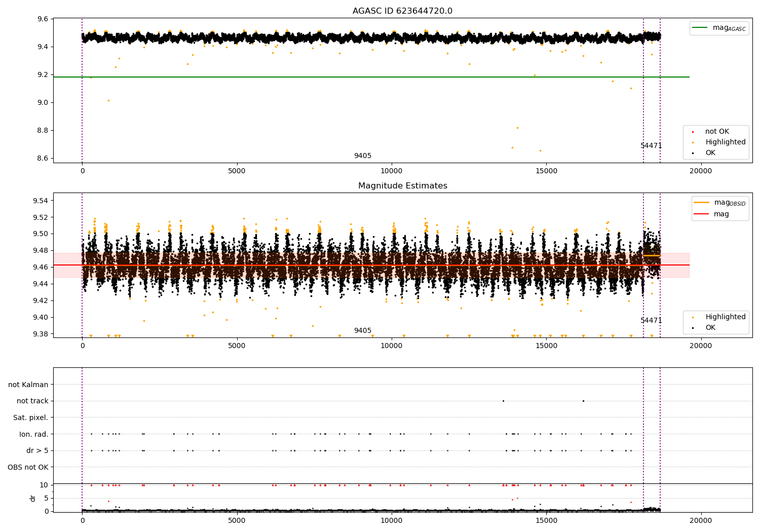Click the 9.52 y-axis tick in Magnitude Estimates plot
This screenshot has height=532, width=760.
pyautogui.click(x=41, y=218)
